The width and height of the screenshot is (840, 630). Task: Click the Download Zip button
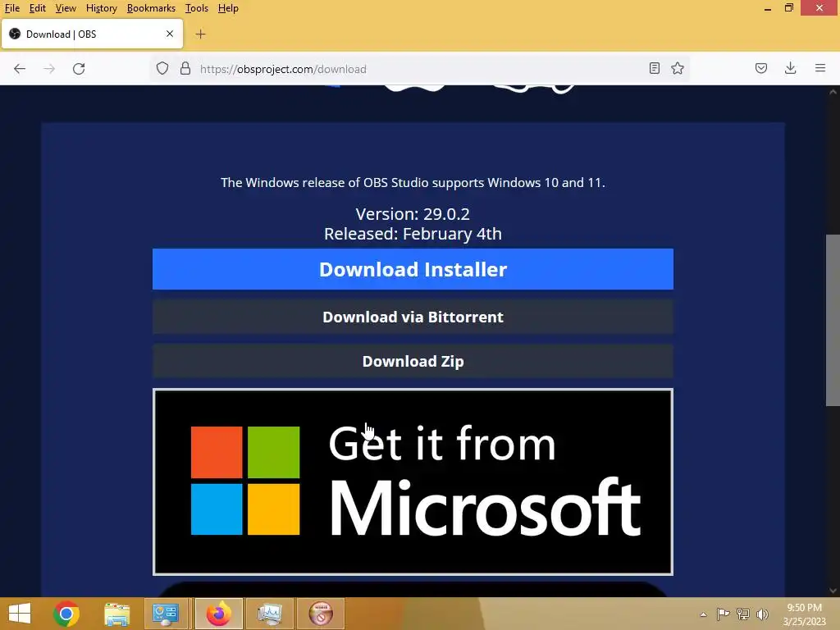pos(413,361)
